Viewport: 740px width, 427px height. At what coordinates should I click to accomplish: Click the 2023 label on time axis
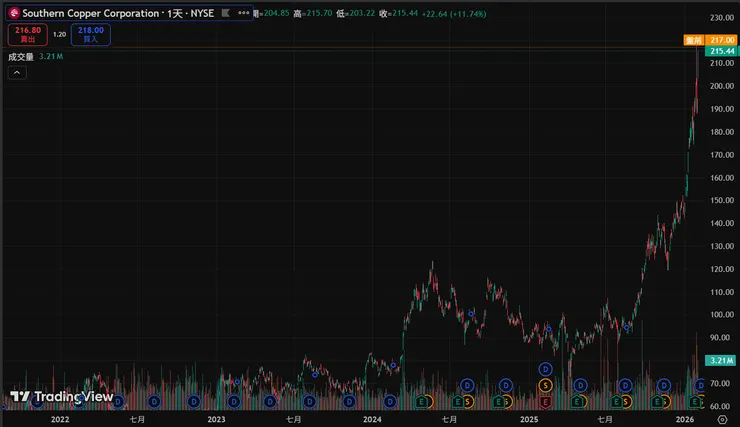(x=216, y=419)
